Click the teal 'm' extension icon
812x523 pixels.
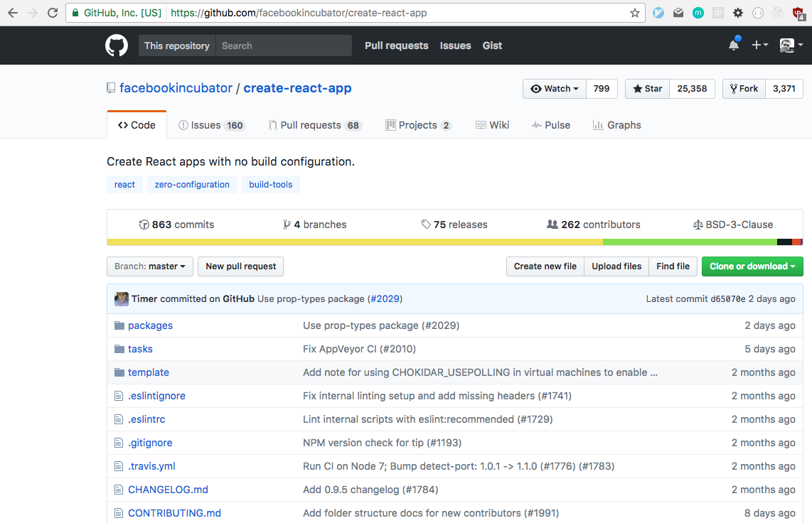(698, 13)
